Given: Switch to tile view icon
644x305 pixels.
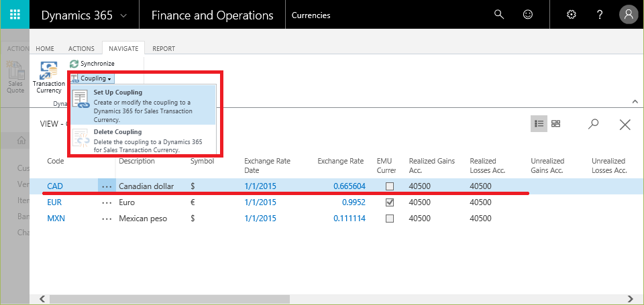Looking at the screenshot, I should tap(555, 123).
